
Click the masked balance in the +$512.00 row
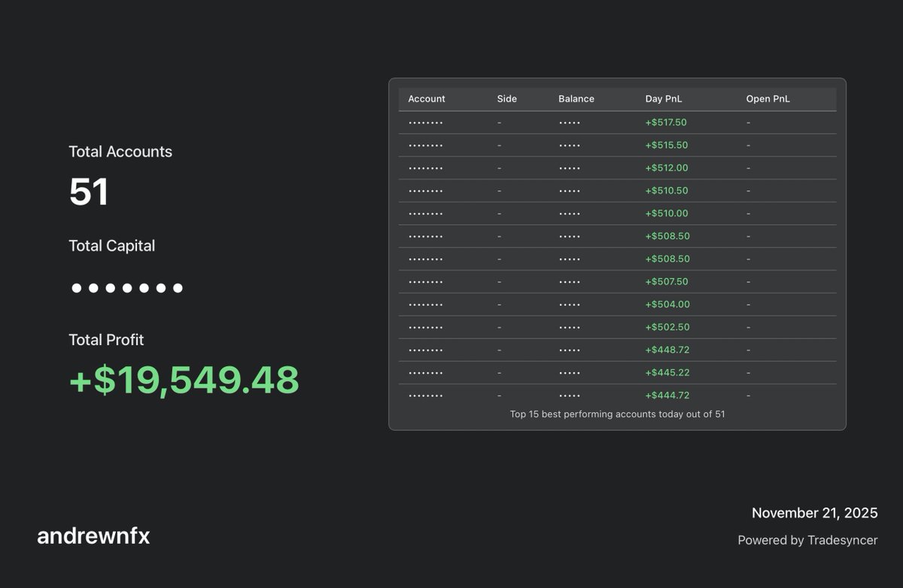570,168
